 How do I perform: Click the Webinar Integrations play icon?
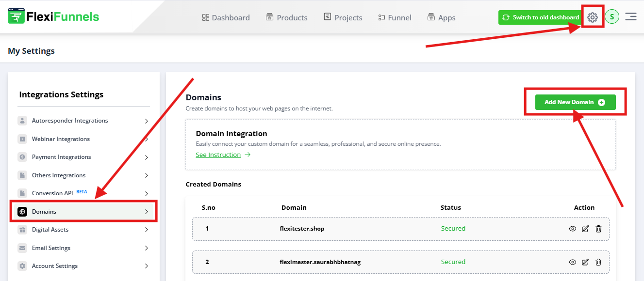pyautogui.click(x=22, y=139)
